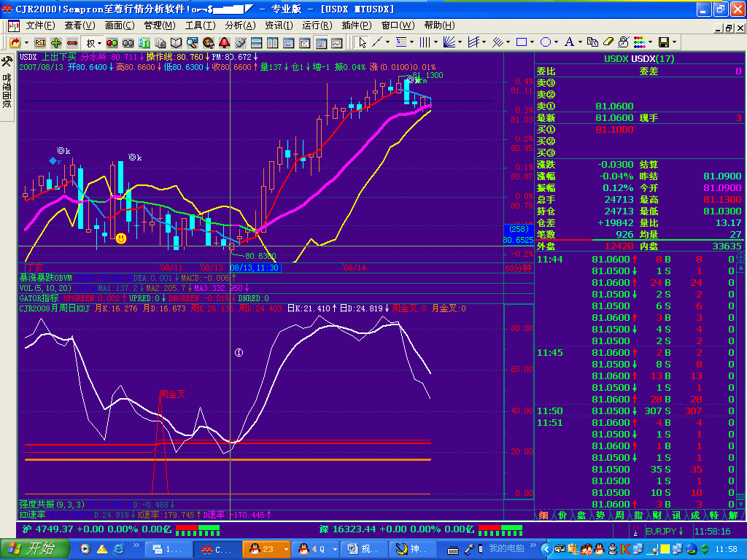The image size is (747, 560).
Task: Select the rectangle drawing tool
Action: tap(522, 42)
